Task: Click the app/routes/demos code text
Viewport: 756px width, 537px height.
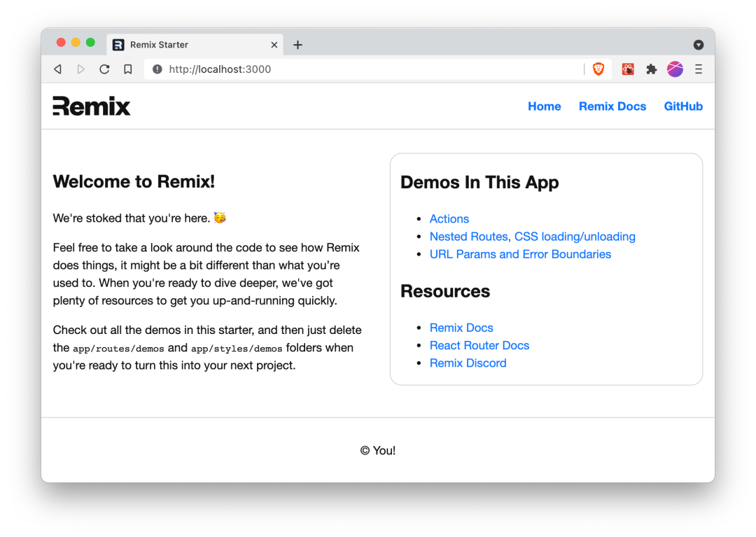Action: point(118,349)
